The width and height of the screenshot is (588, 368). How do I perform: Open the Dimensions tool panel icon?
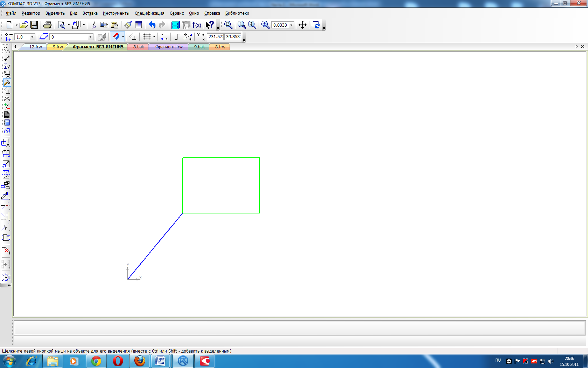point(7,58)
